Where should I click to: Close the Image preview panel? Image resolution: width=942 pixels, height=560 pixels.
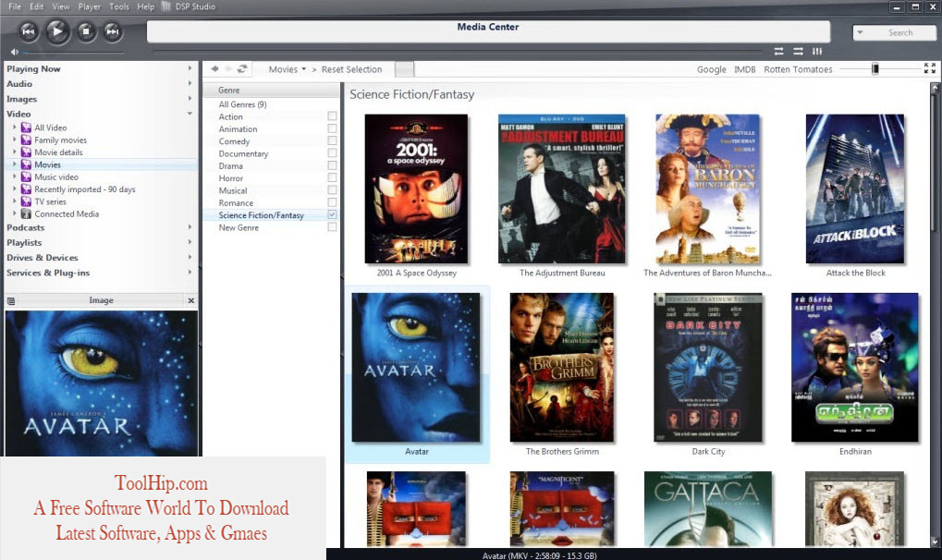point(191,300)
